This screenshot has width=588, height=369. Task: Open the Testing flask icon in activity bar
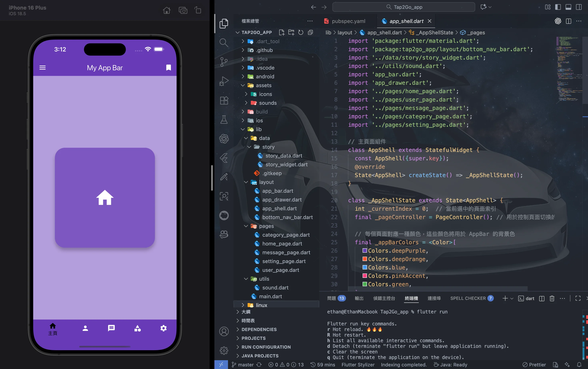click(x=224, y=120)
